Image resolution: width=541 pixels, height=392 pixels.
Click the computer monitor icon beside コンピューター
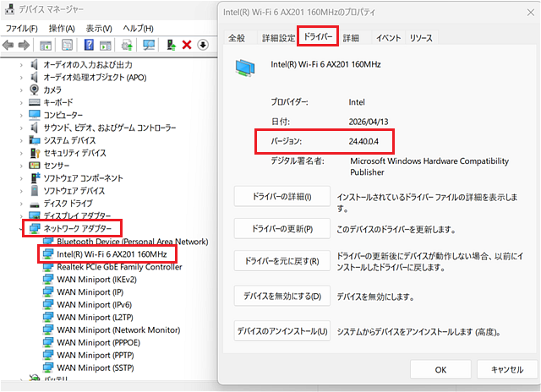pos(35,114)
